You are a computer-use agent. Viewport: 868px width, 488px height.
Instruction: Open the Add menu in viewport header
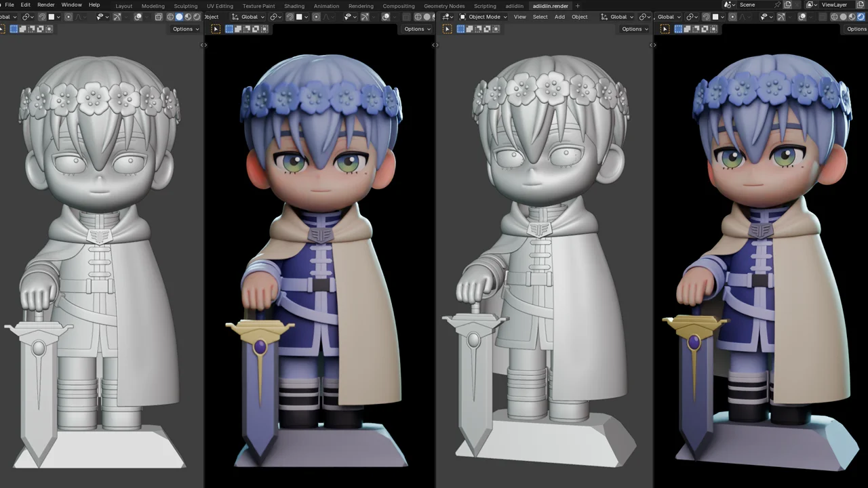(559, 17)
